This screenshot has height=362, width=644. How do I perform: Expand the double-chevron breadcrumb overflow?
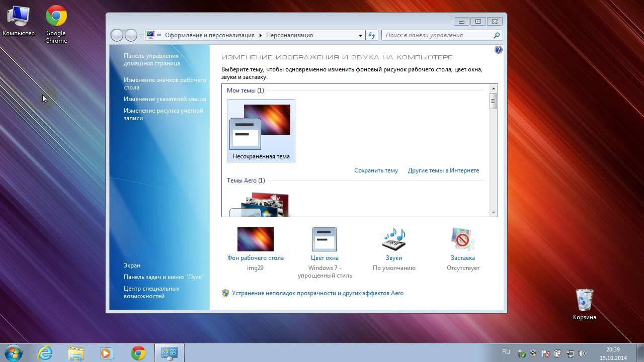click(159, 35)
